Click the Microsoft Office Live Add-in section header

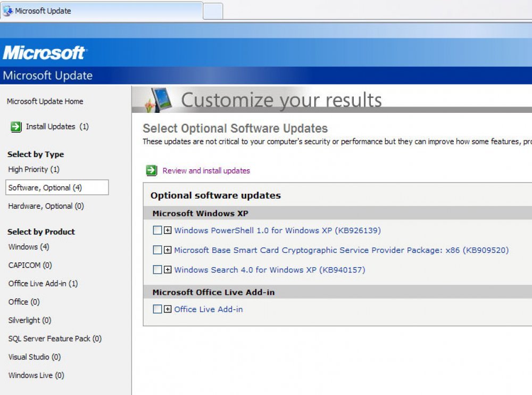point(213,292)
